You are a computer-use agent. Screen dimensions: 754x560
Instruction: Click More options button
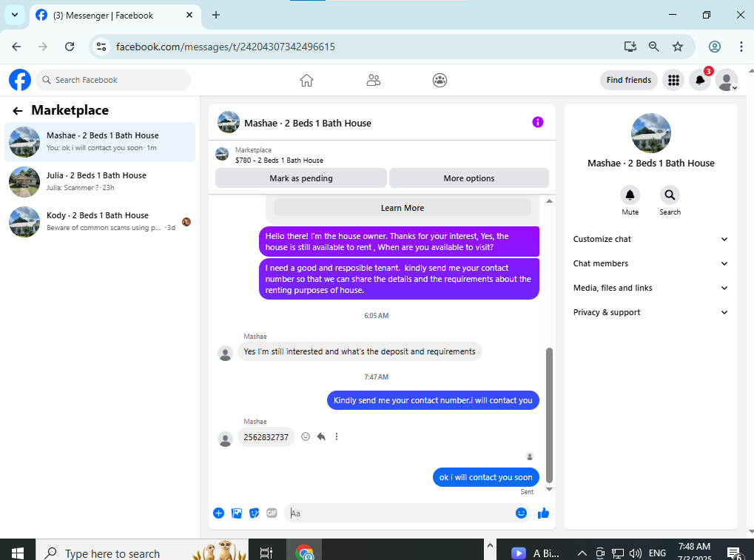[469, 178]
